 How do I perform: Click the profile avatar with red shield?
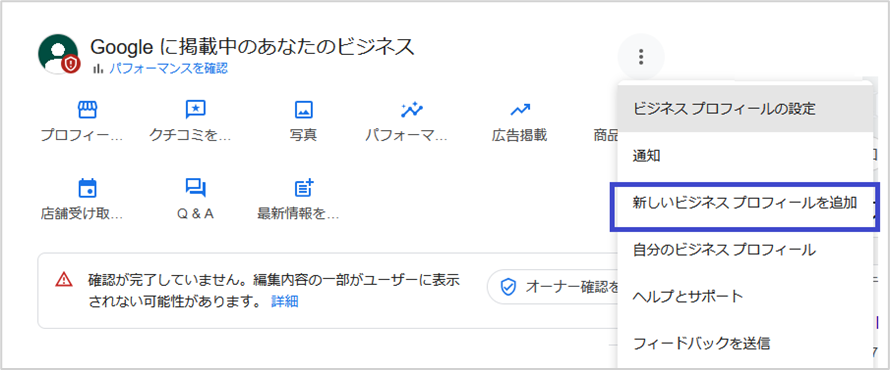point(58,54)
